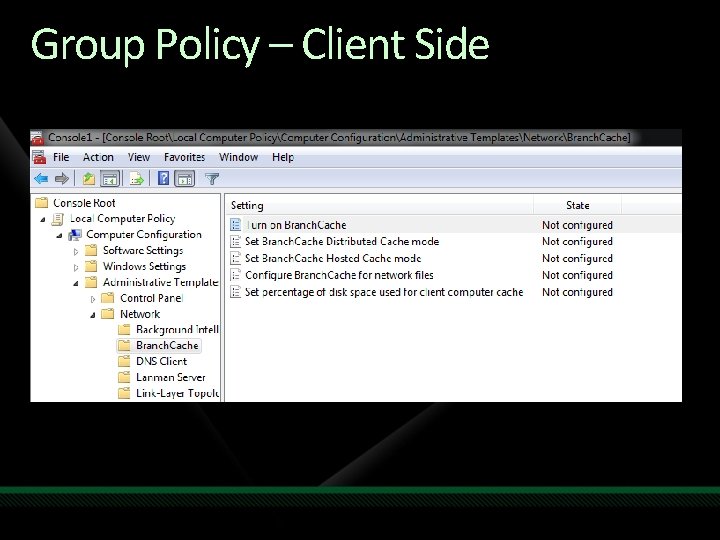Image resolution: width=720 pixels, height=540 pixels.
Task: Collapse the Administrative Templates node
Action: (x=76, y=283)
